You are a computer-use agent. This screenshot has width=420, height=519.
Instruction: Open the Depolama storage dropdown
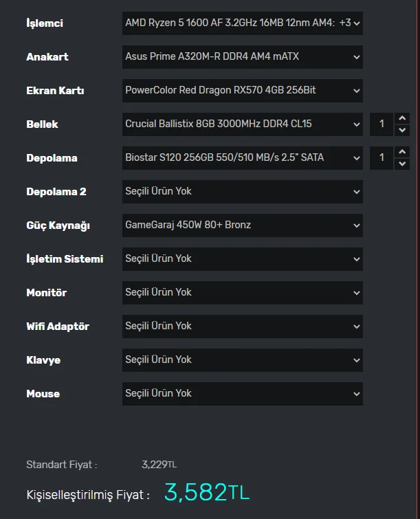(242, 158)
